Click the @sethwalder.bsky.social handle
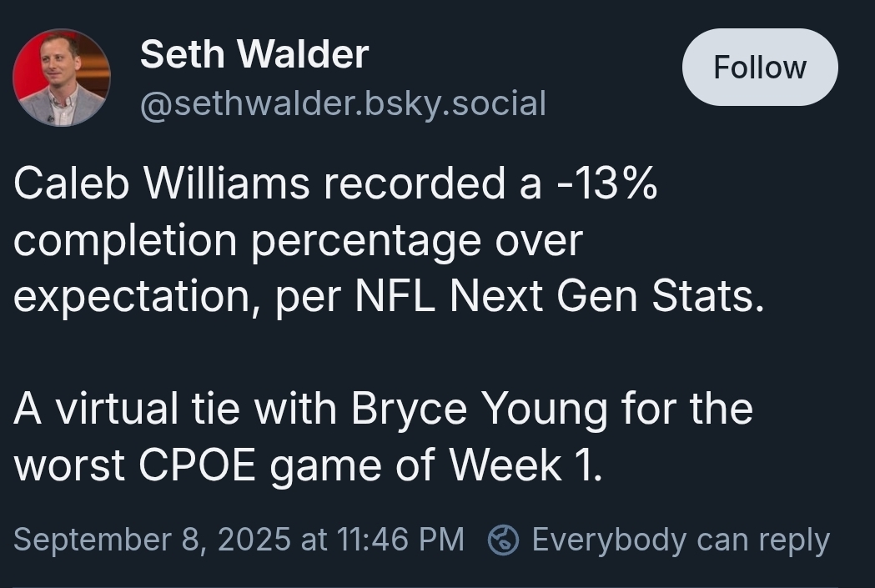This screenshot has height=588, width=875. tap(343, 104)
